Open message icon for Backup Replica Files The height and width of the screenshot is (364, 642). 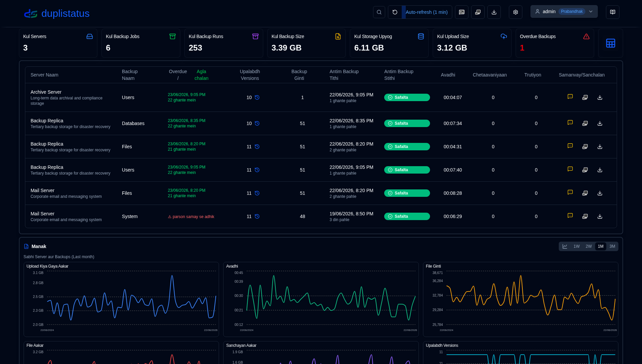[570, 146]
